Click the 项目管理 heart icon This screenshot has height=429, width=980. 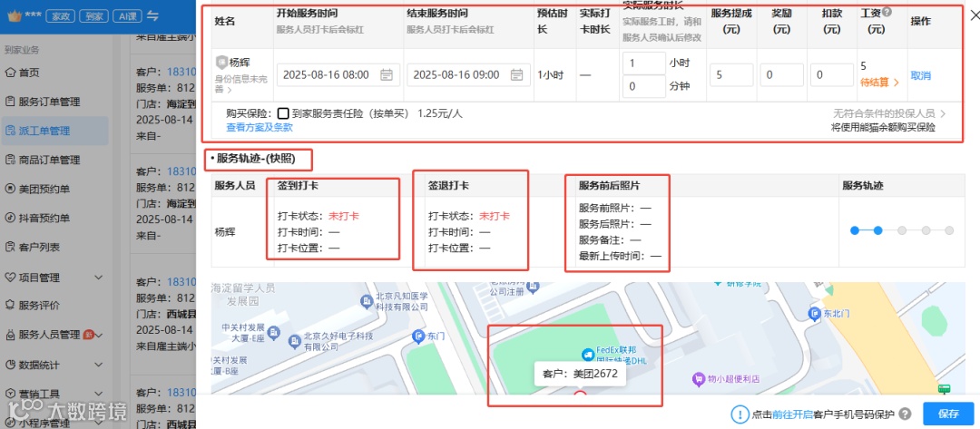click(9, 277)
